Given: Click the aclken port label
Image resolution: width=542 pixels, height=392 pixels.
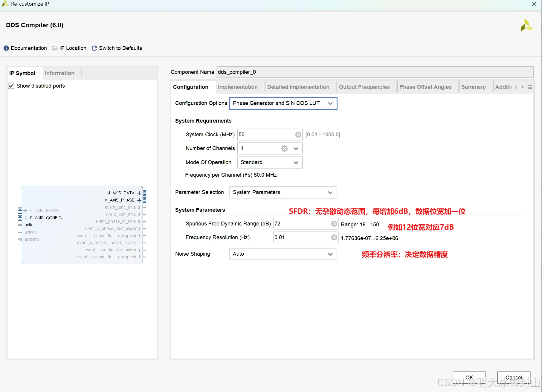Looking at the screenshot, I should 30,232.
